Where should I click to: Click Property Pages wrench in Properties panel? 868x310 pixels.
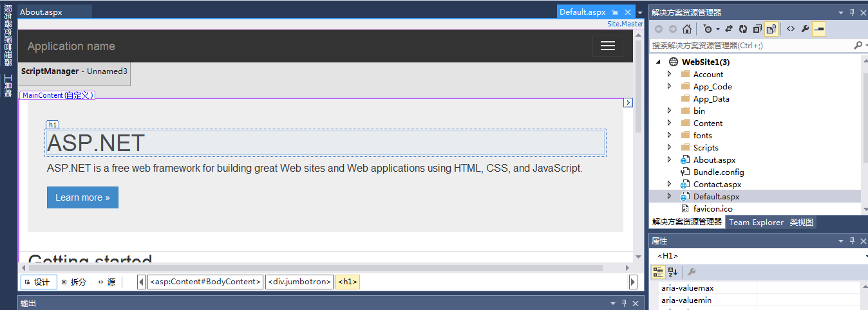692,272
